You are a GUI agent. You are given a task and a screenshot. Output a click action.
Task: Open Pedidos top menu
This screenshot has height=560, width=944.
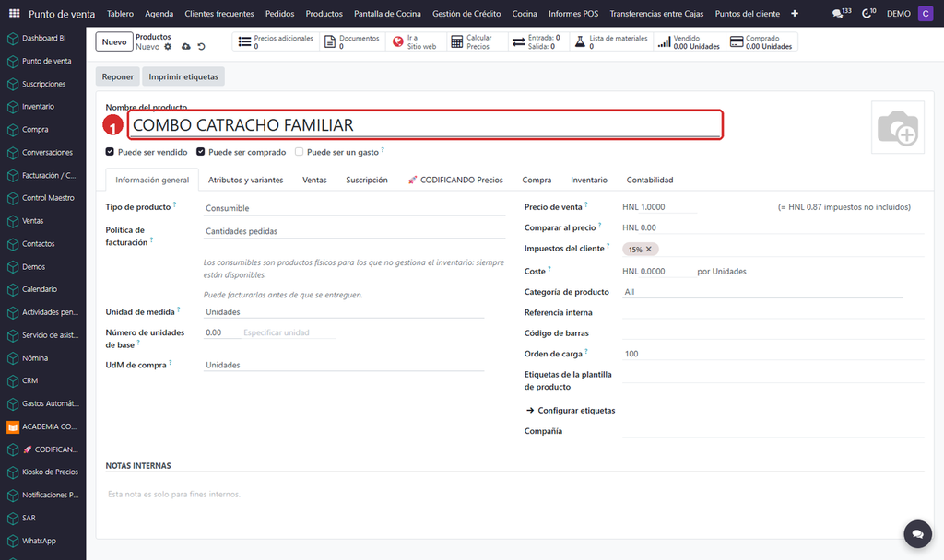[280, 13]
